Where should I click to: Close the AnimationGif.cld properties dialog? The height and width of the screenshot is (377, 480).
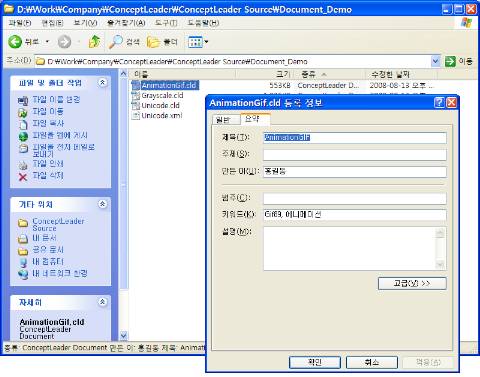point(451,102)
